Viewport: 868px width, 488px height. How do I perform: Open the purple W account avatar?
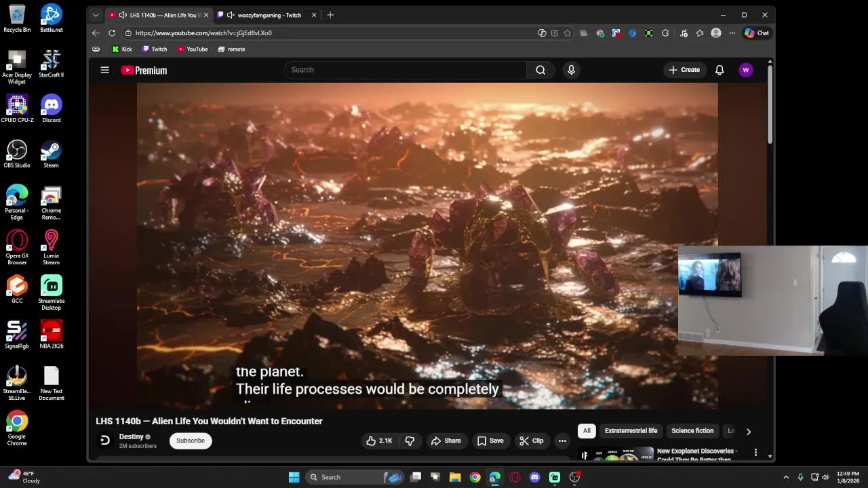(x=746, y=70)
